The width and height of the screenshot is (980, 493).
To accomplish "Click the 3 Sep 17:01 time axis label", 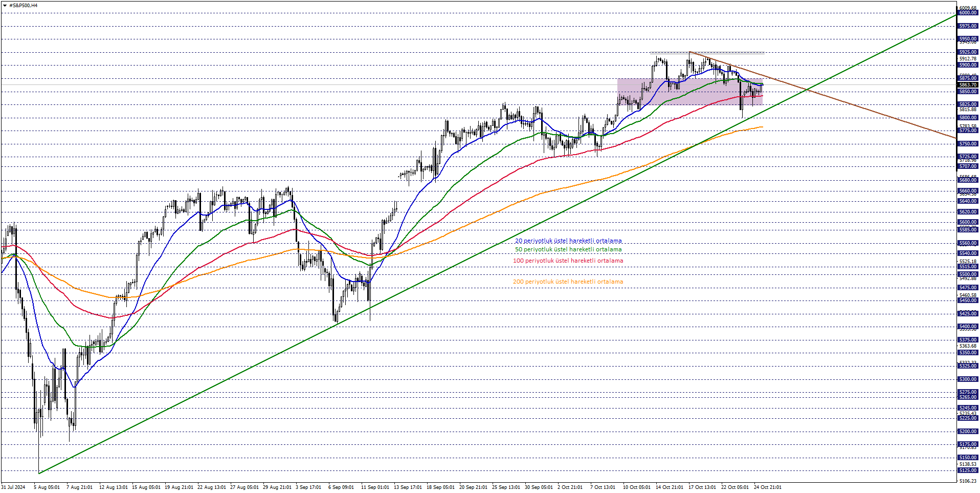I will click(308, 487).
